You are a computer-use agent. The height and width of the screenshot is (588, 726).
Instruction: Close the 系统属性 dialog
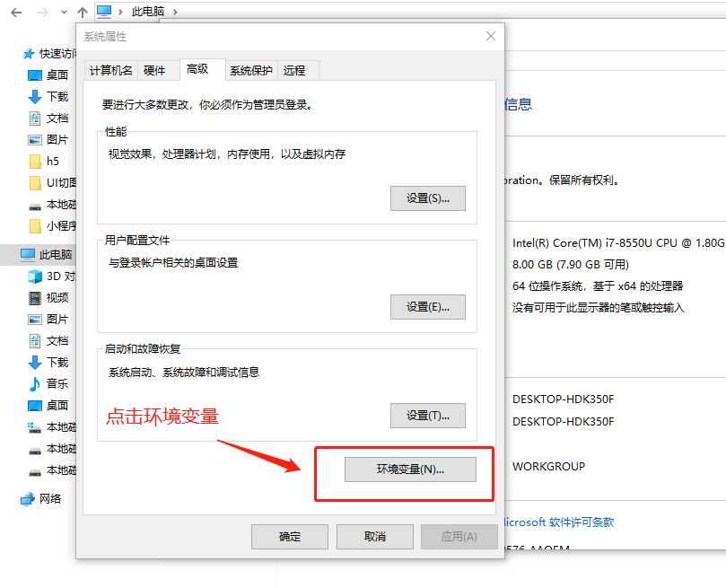point(491,36)
